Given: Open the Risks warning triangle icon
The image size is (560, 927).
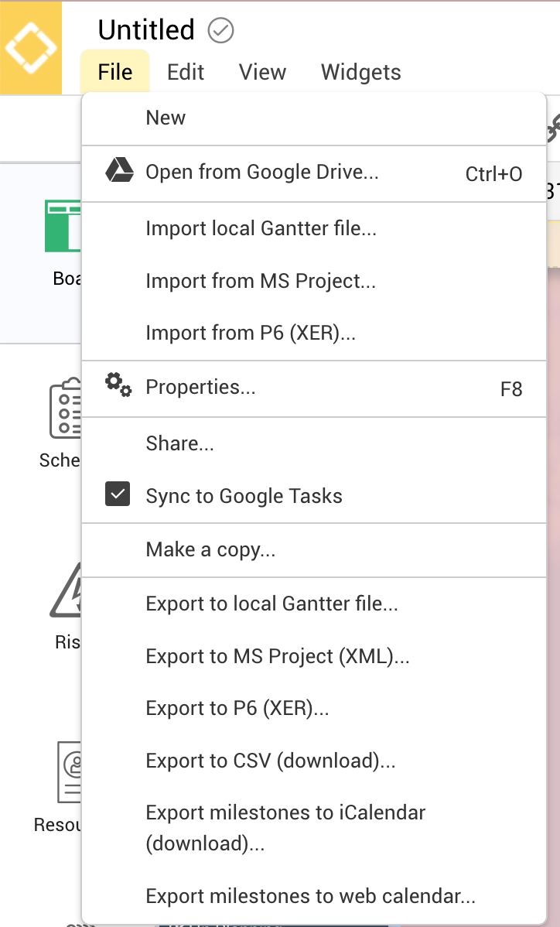Looking at the screenshot, I should 66,590.
